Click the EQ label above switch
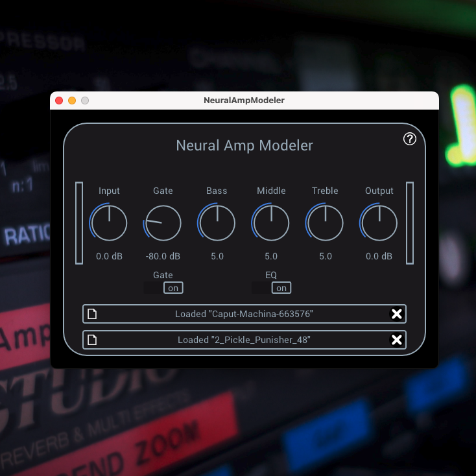Viewport: 476px width, 476px height. [x=271, y=275]
